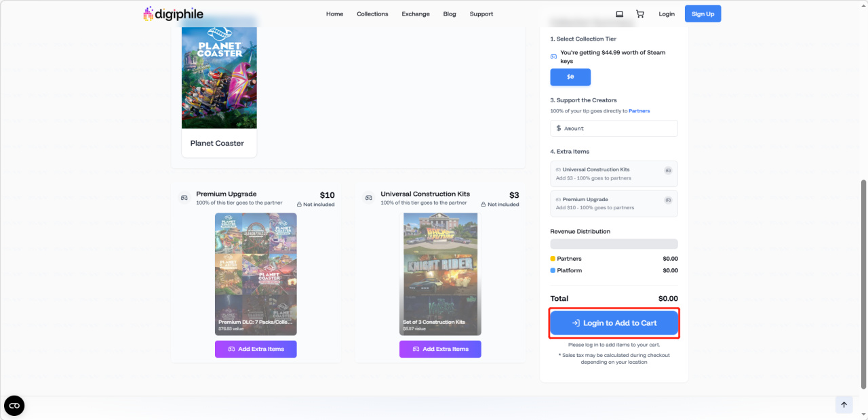The image size is (868, 420).
Task: Focus the tip Amount input field
Action: 614,128
